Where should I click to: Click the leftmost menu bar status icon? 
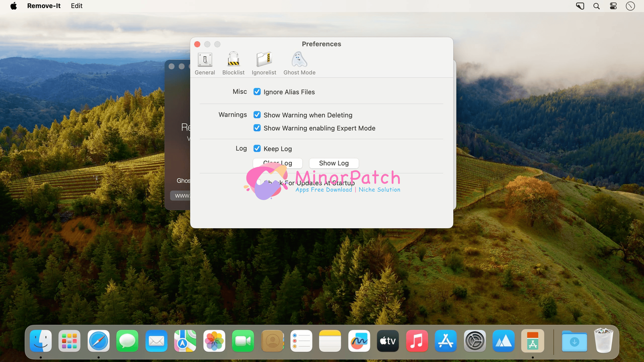coord(580,6)
